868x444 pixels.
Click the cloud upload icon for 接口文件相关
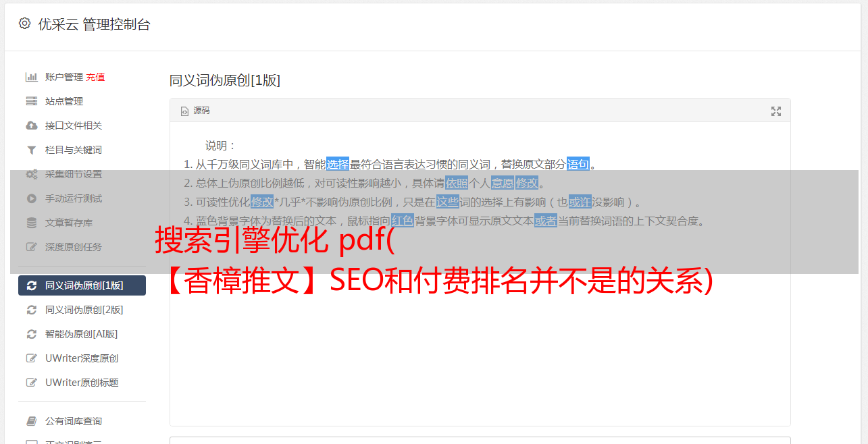(31, 126)
